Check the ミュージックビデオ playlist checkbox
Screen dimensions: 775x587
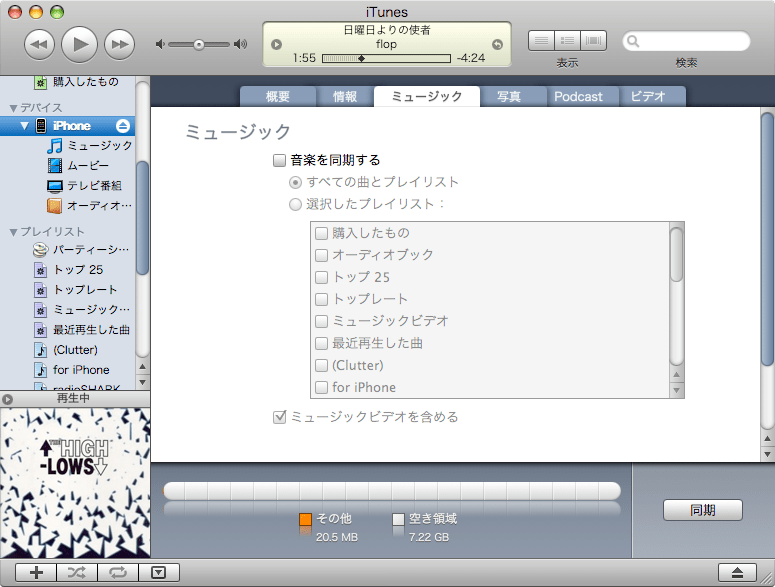click(x=321, y=322)
